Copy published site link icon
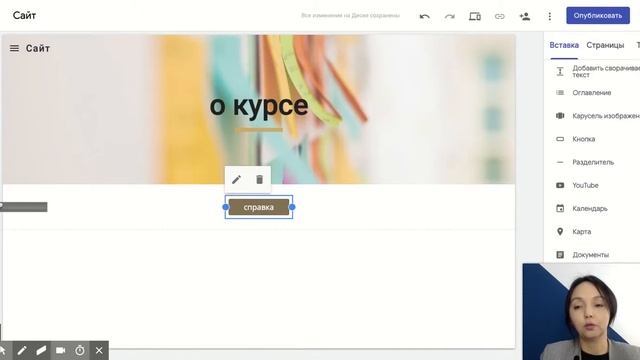 coord(500,16)
